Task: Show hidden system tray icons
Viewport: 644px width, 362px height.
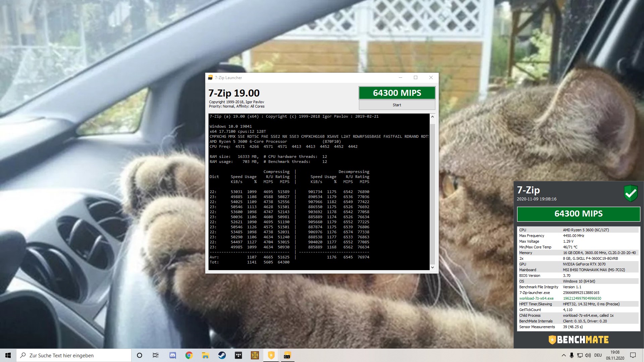Action: pyautogui.click(x=563, y=355)
